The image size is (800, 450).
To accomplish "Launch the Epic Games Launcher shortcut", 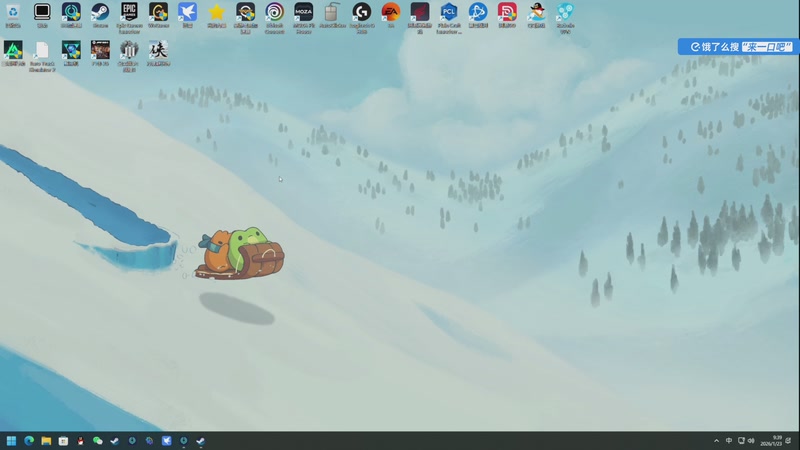I will [129, 18].
